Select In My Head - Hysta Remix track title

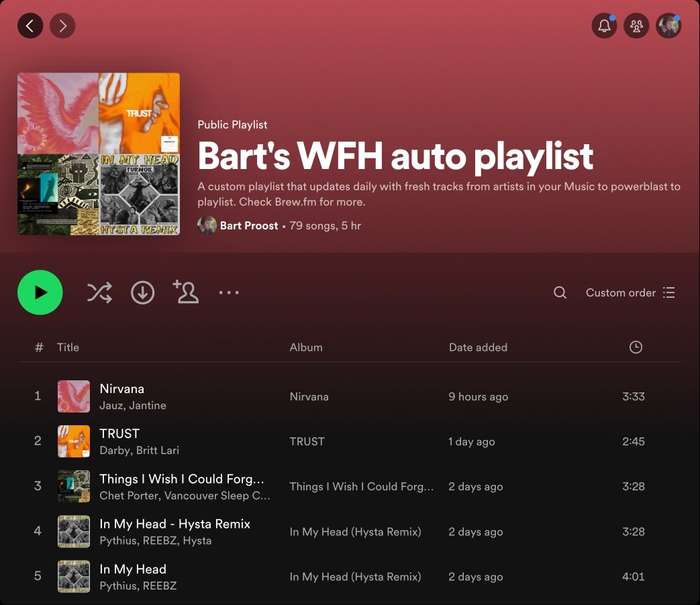click(174, 524)
